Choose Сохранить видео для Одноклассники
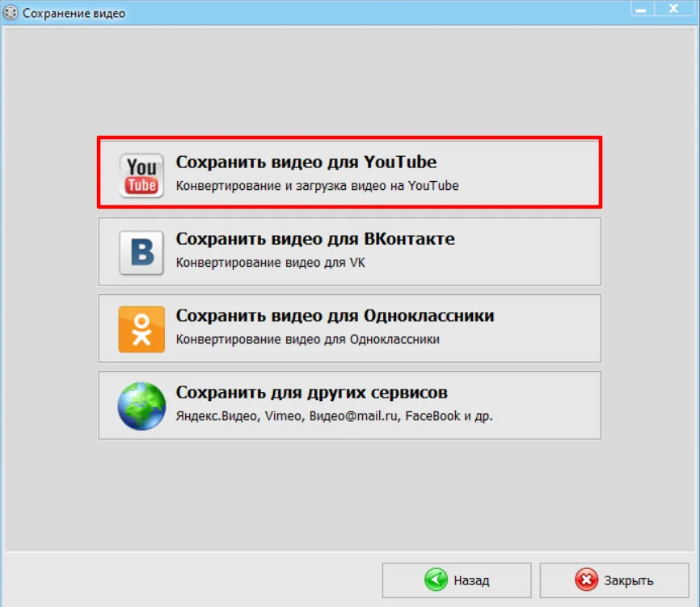 point(349,328)
